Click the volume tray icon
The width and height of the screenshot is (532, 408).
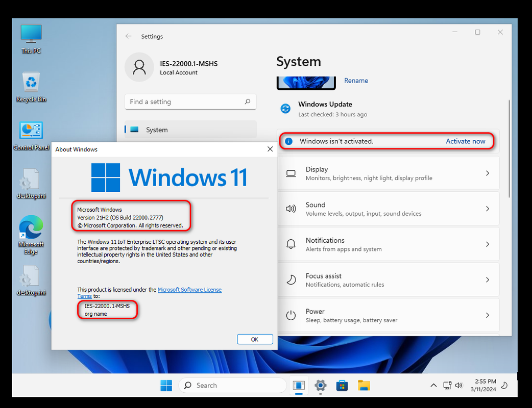pyautogui.click(x=458, y=385)
